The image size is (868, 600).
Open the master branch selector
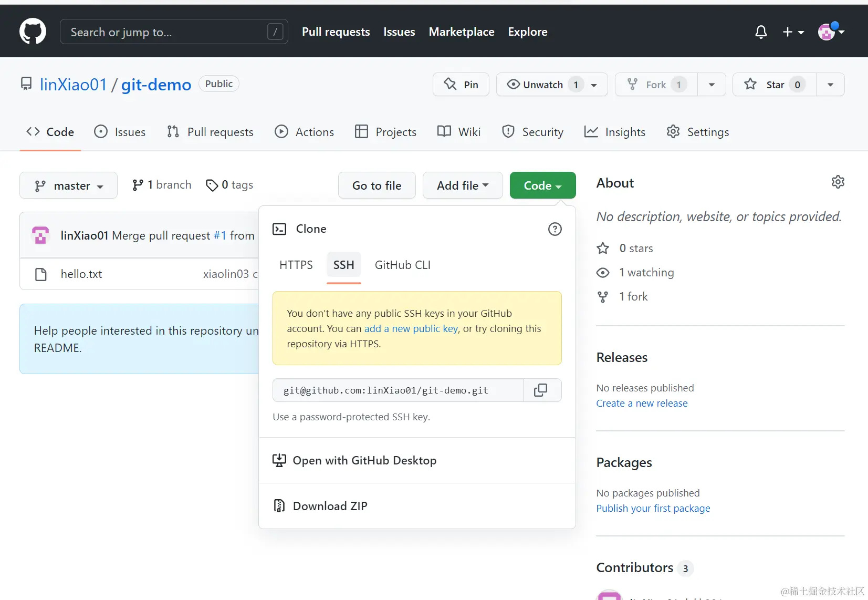[68, 185]
